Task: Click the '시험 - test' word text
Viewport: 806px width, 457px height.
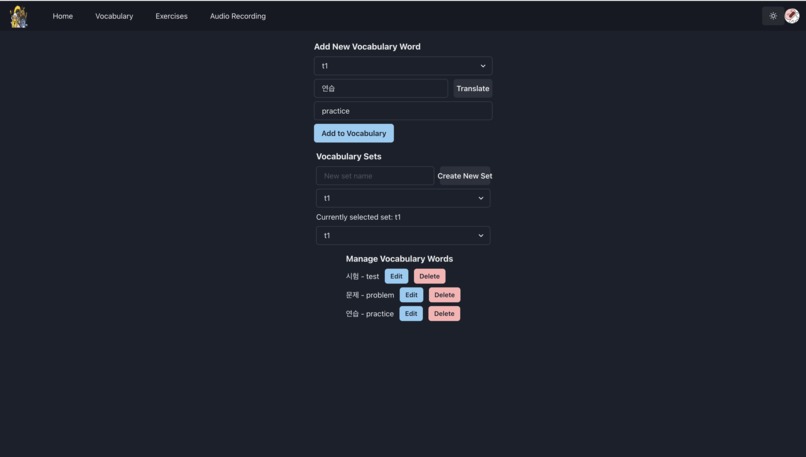Action: point(362,277)
